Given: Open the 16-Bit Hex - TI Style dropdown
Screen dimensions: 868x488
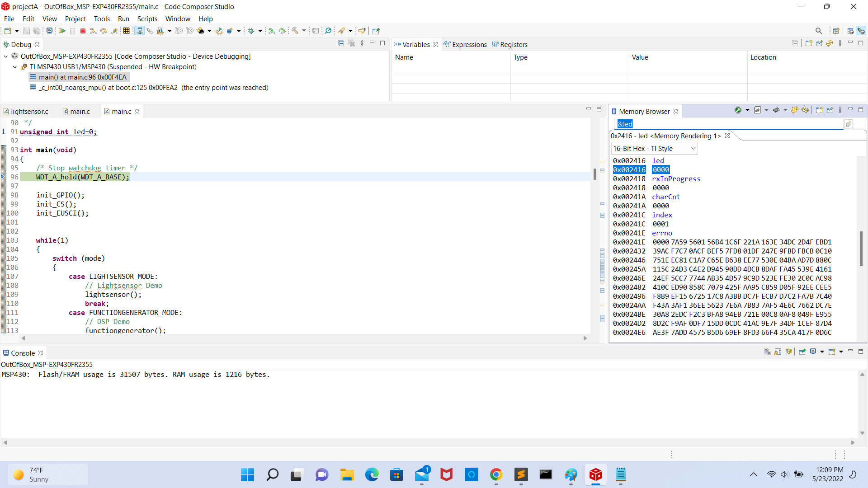Looking at the screenshot, I should coord(654,149).
